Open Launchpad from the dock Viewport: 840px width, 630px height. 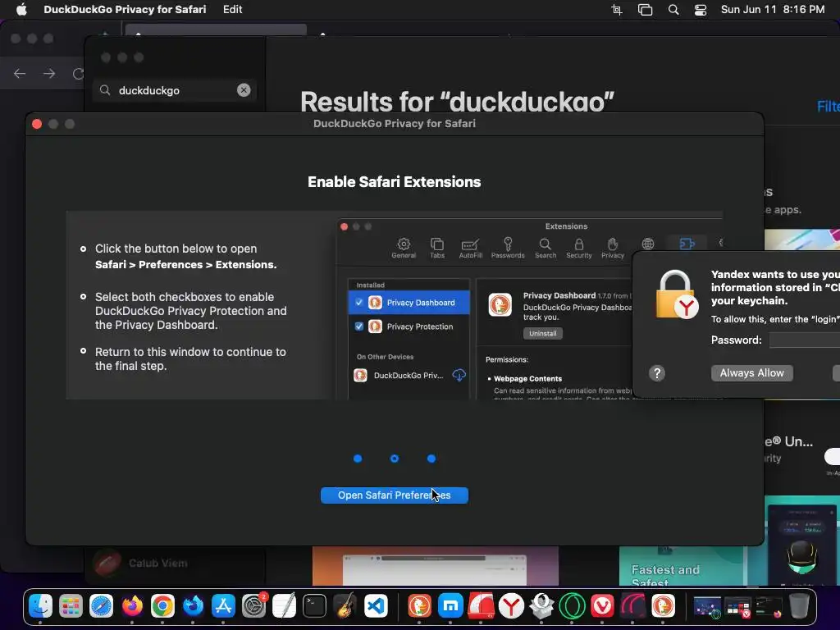(71, 606)
